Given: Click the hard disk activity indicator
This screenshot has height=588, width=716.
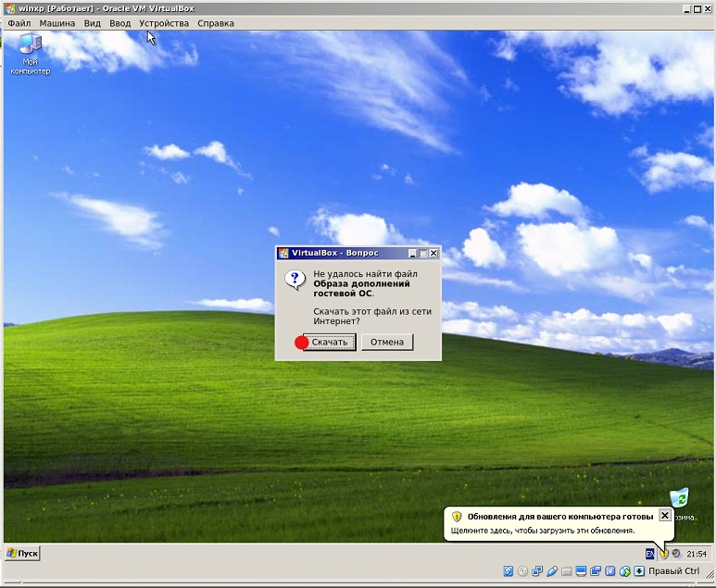Looking at the screenshot, I should [x=509, y=571].
